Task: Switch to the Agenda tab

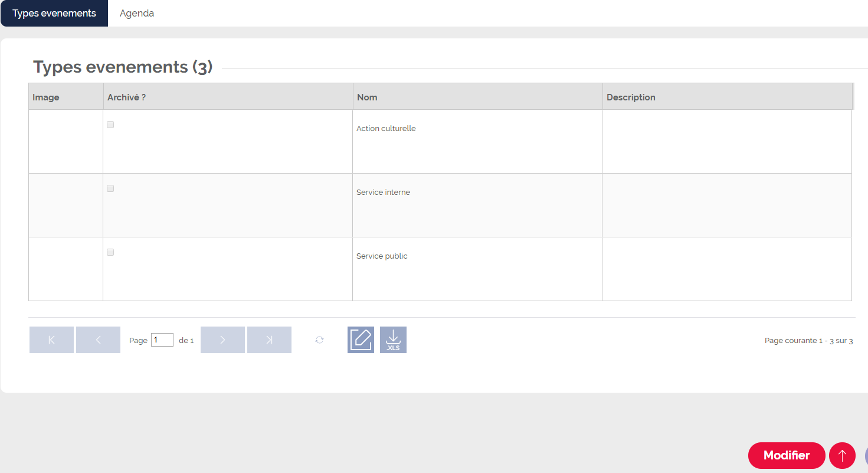Action: click(137, 13)
